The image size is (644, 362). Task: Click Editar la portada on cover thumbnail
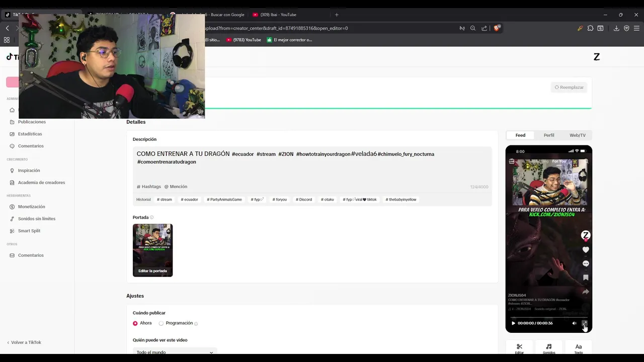coord(152,271)
